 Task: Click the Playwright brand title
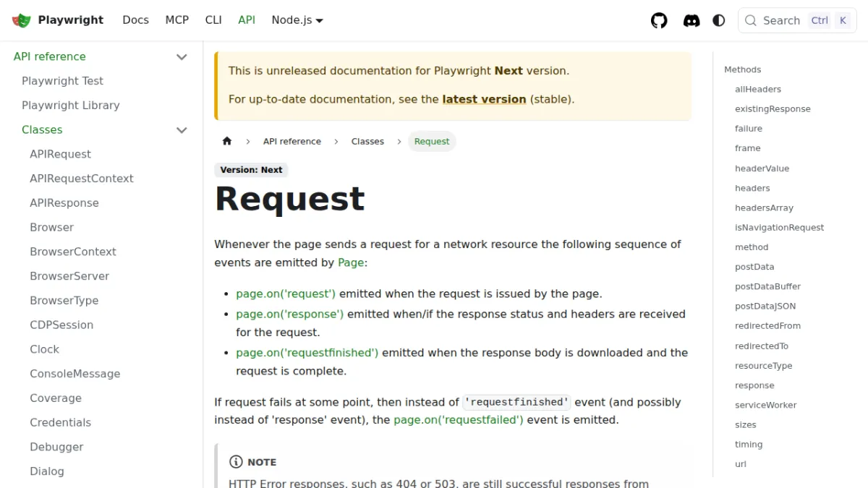pos(71,20)
